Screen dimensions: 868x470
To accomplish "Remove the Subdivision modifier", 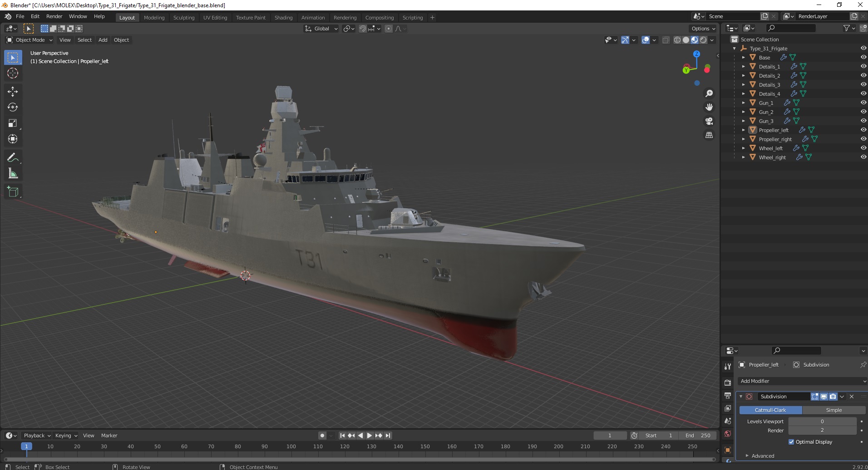I will tap(852, 397).
